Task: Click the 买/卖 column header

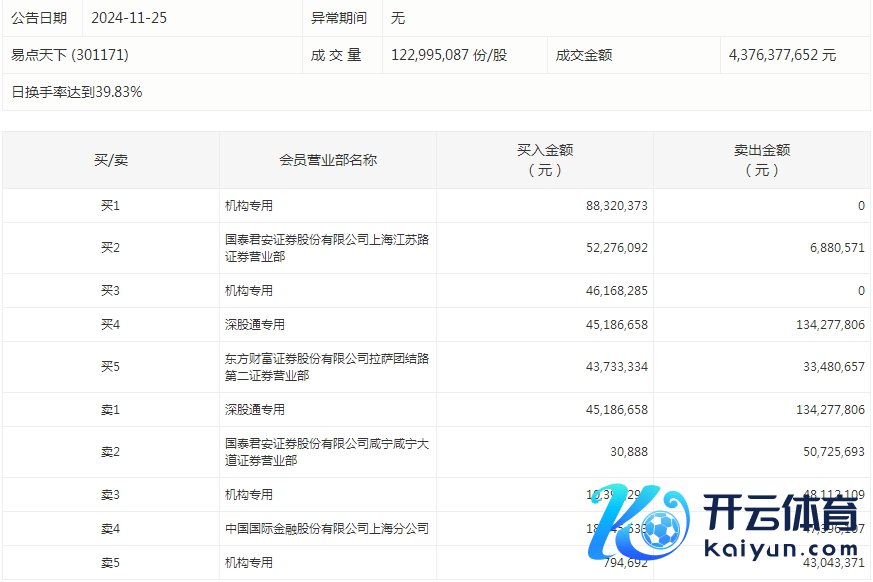Action: click(x=110, y=160)
